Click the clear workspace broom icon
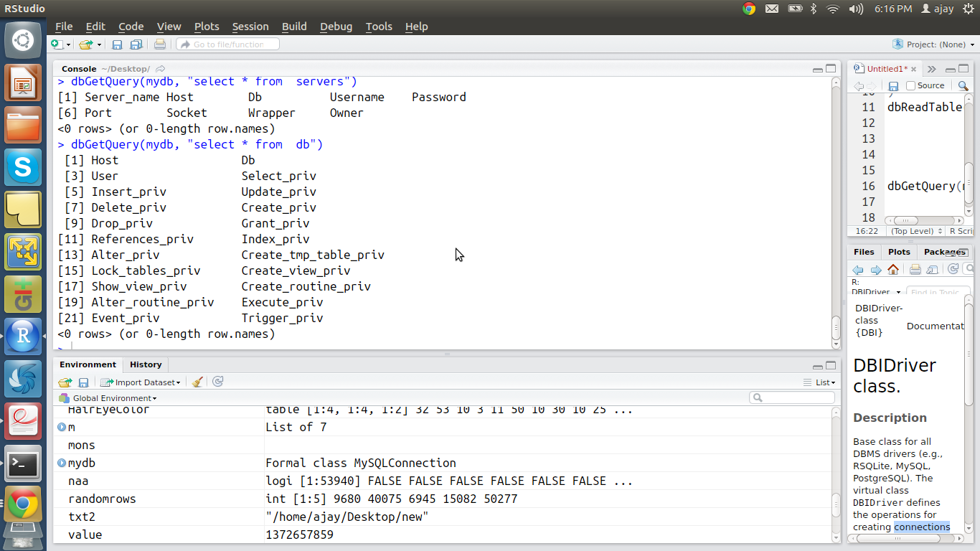The image size is (980, 551). (198, 382)
